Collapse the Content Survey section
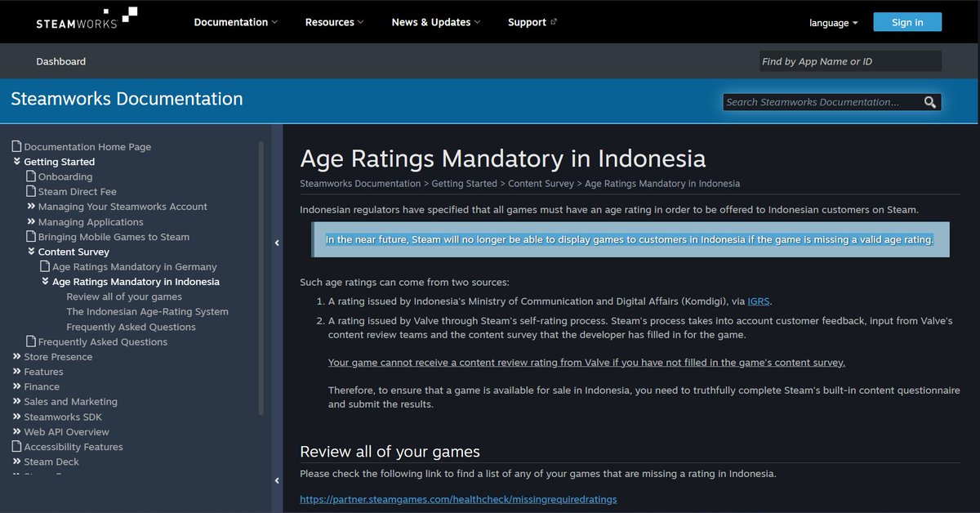Image resolution: width=980 pixels, height=513 pixels. 31,252
